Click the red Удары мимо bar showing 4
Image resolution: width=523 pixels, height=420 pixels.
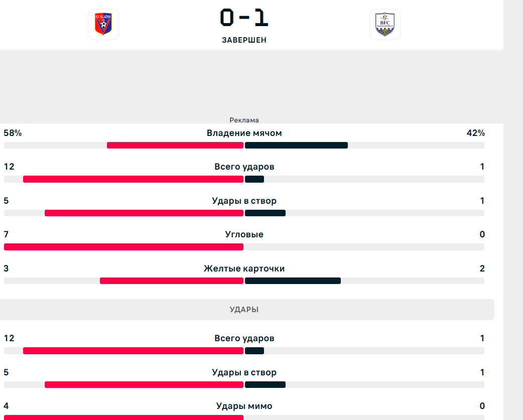click(x=124, y=417)
